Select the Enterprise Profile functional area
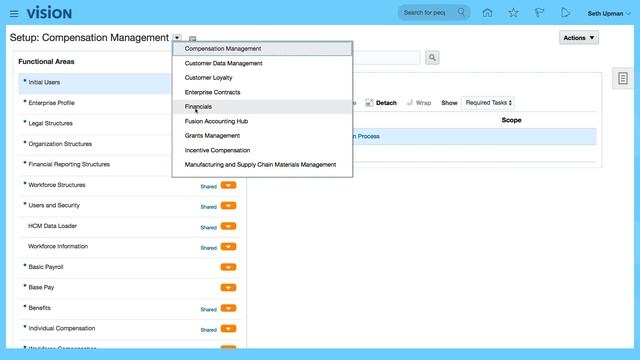This screenshot has width=640, height=360. [51, 103]
